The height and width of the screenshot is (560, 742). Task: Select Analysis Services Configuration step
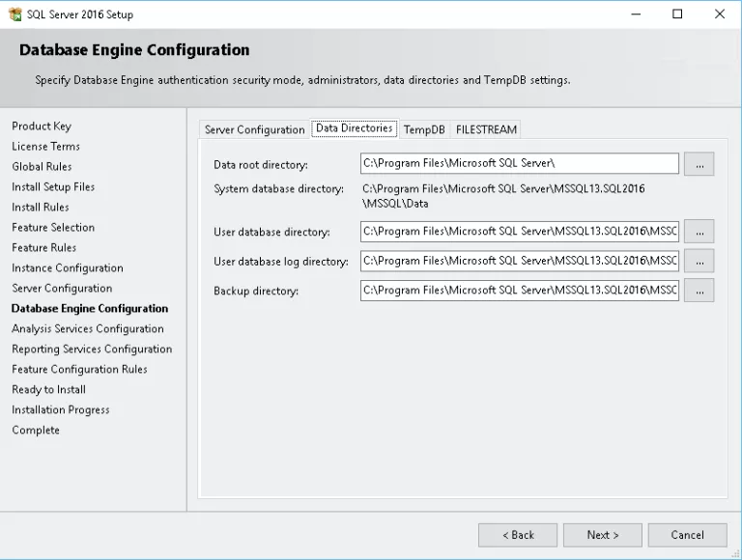88,328
